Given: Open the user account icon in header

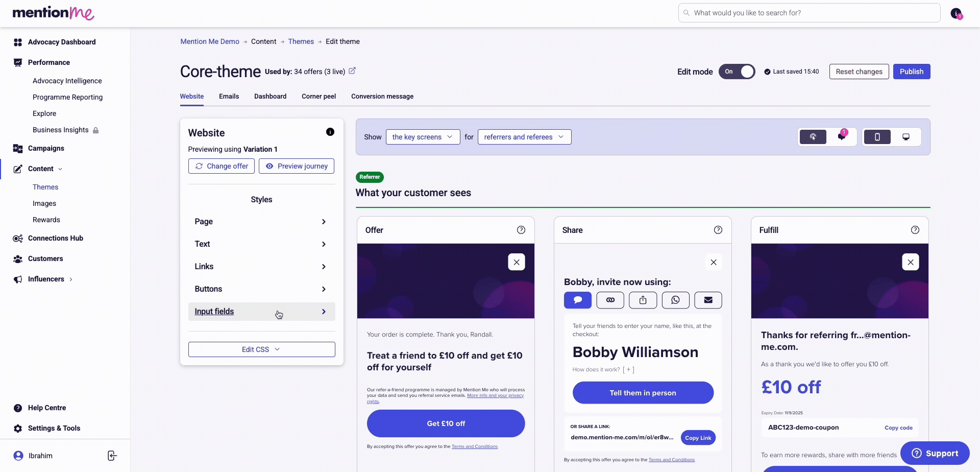Looking at the screenshot, I should [956, 13].
